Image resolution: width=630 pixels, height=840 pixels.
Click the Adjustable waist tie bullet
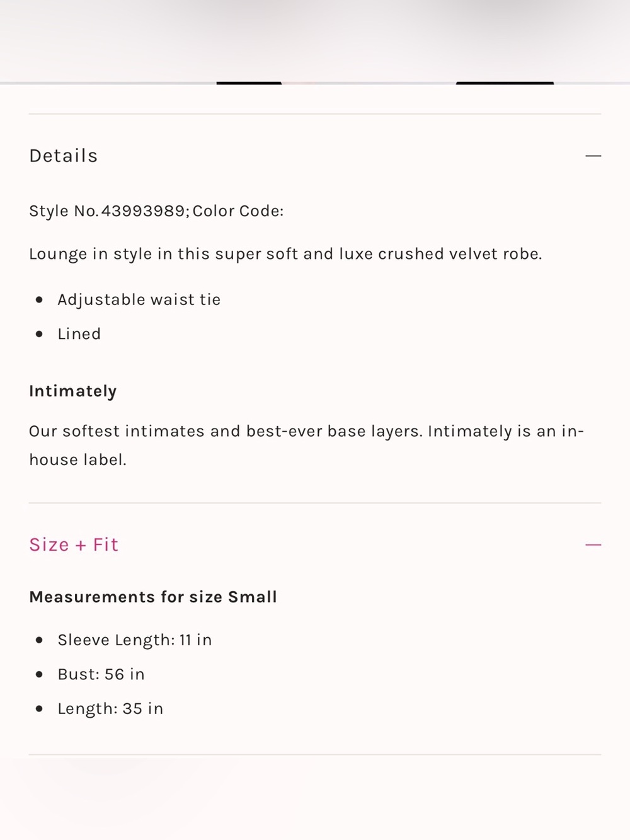(139, 299)
